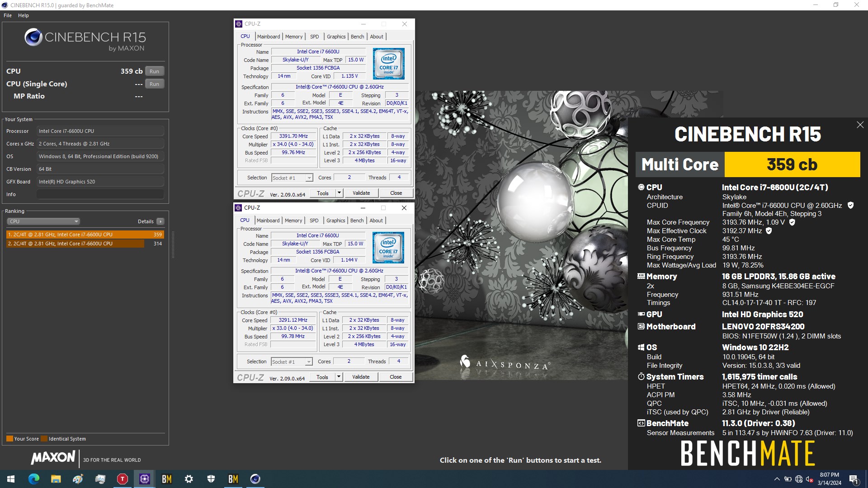The width and height of the screenshot is (868, 488).
Task: Launch Microsoft Edge from taskbar
Action: 33,479
